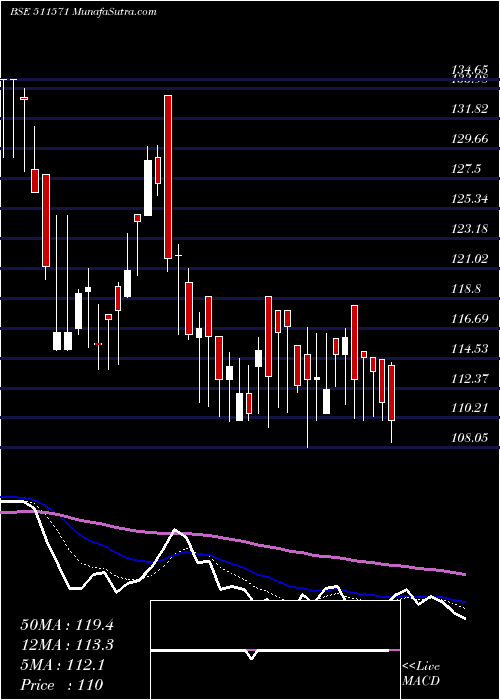Click the 12MA : 113.3 readout
This screenshot has width=500, height=700.
(x=67, y=645)
